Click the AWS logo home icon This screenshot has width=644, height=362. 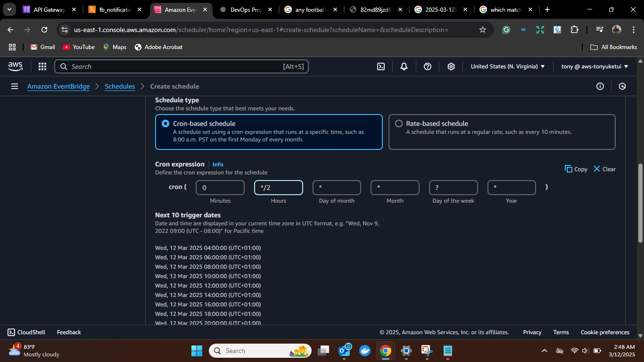(x=16, y=66)
